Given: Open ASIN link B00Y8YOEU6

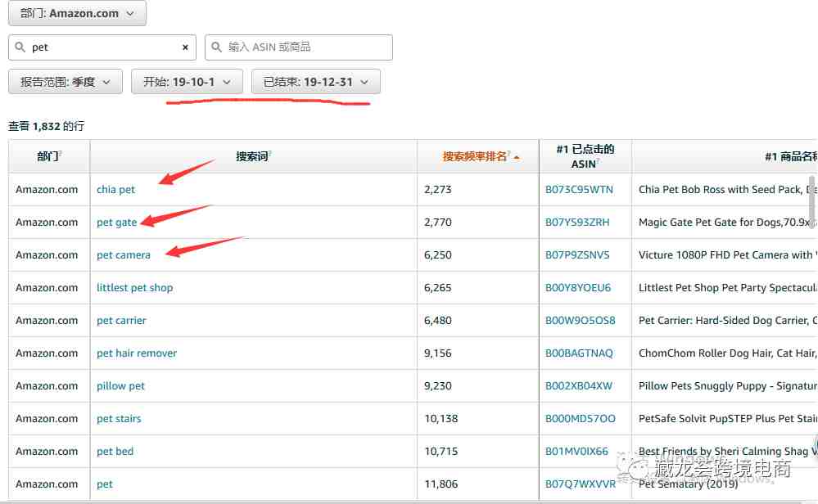Looking at the screenshot, I should 578,288.
